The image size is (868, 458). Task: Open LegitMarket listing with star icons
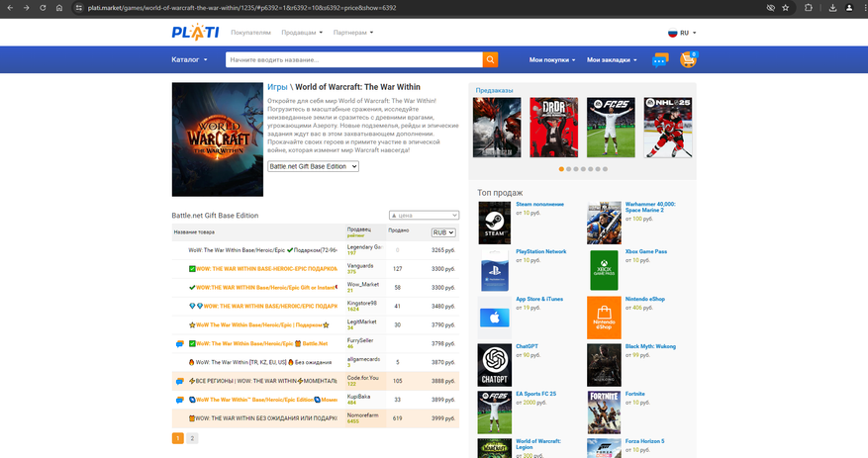[259, 325]
